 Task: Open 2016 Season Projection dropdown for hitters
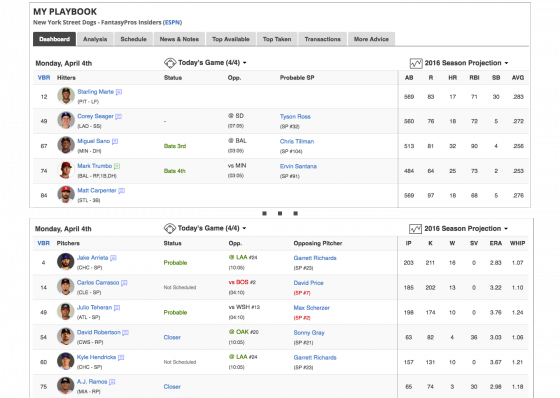point(466,63)
